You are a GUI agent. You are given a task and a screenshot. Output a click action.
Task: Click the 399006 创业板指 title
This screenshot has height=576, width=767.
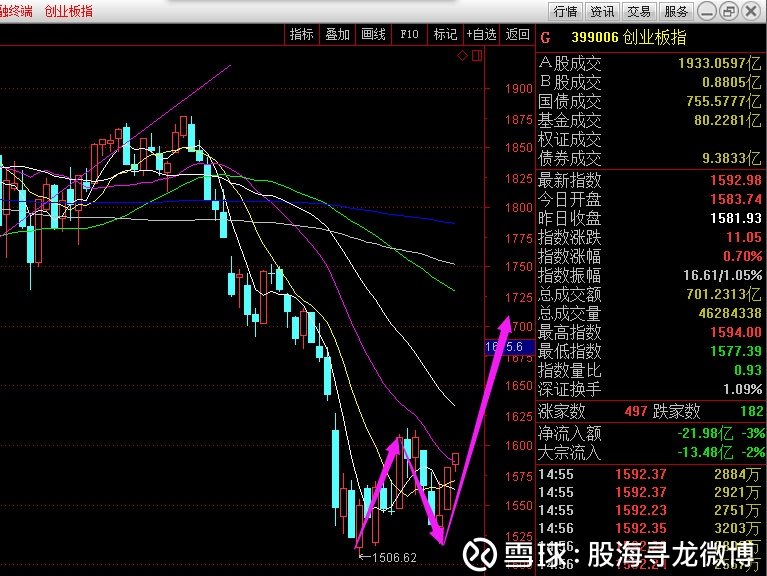pos(629,37)
